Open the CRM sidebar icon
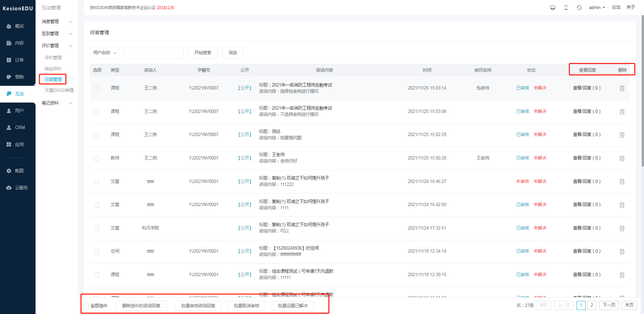The image size is (644, 314). (9, 128)
